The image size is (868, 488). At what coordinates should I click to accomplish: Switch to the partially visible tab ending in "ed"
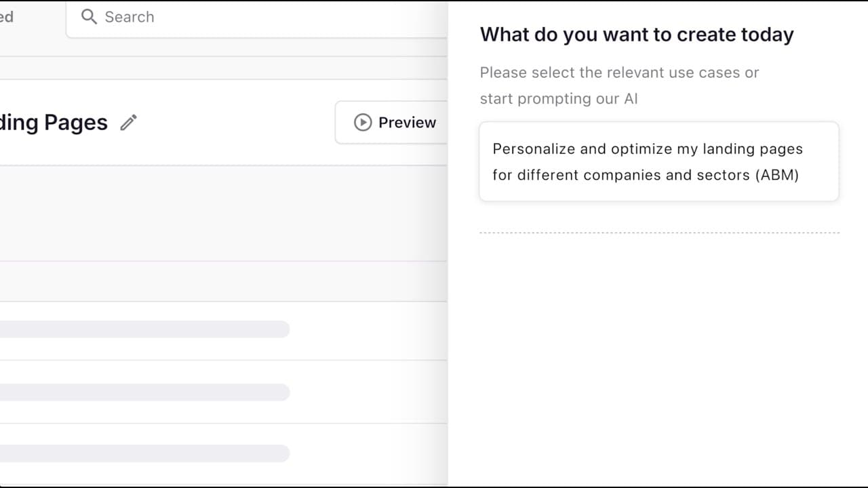[7, 17]
